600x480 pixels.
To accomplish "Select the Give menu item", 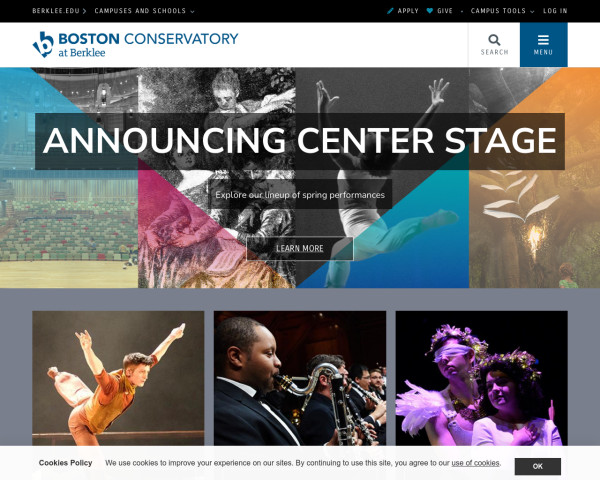I will pyautogui.click(x=445, y=11).
